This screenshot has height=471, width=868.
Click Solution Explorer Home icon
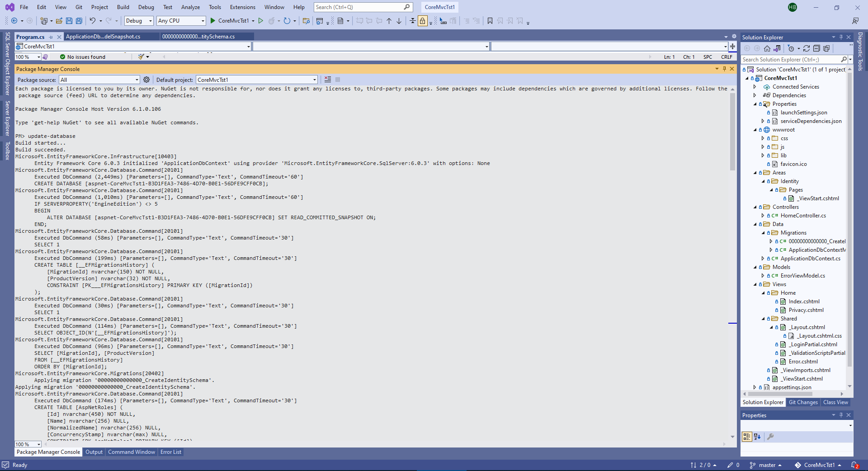(x=767, y=48)
